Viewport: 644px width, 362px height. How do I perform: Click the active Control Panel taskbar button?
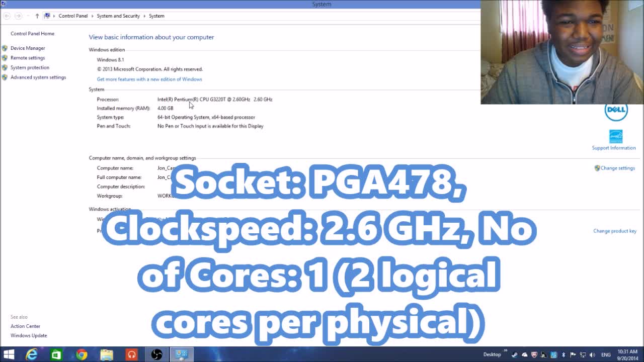(x=182, y=355)
